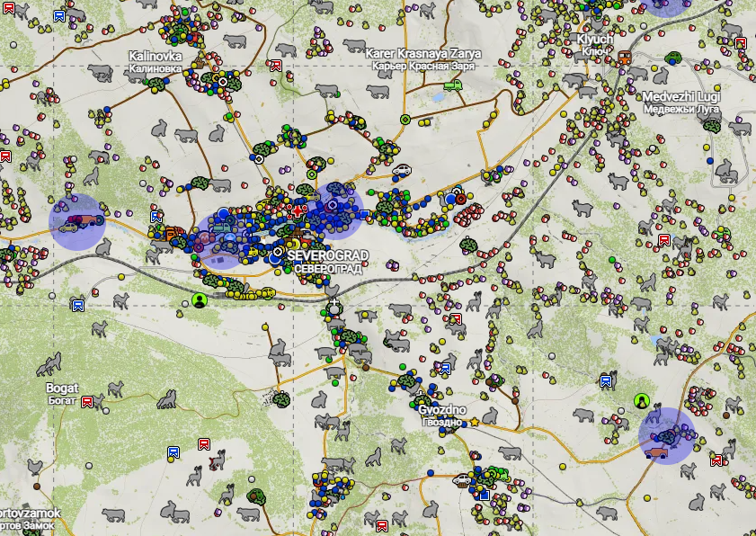Select the orange pickup truck in the southeastern blue circle

pyautogui.click(x=656, y=452)
